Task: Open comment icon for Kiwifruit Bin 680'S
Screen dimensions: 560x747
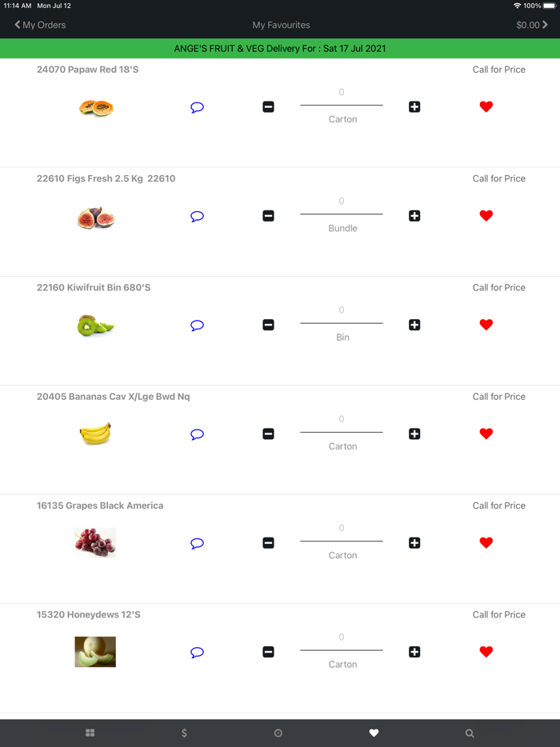Action: click(197, 325)
